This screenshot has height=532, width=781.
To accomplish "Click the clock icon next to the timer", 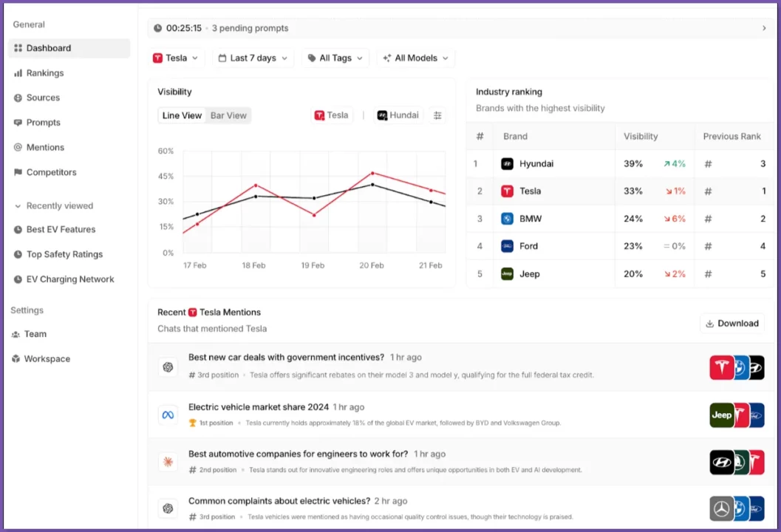I will click(157, 29).
